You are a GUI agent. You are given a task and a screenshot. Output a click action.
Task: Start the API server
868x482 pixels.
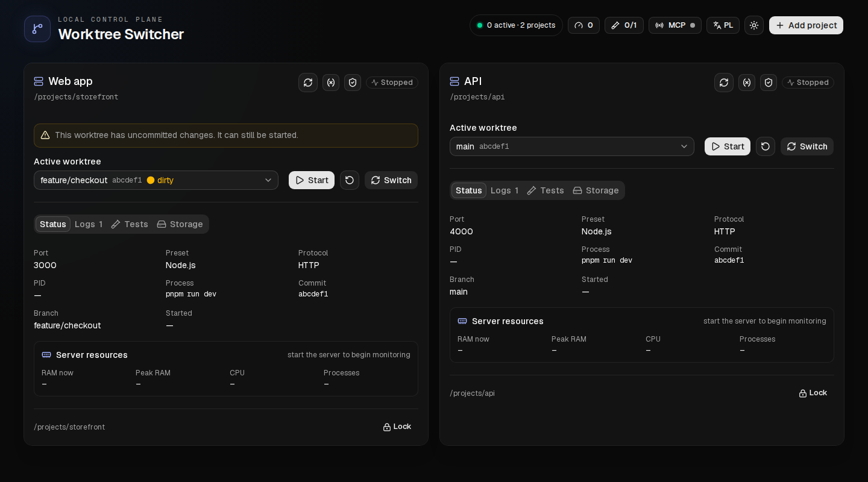coord(728,146)
